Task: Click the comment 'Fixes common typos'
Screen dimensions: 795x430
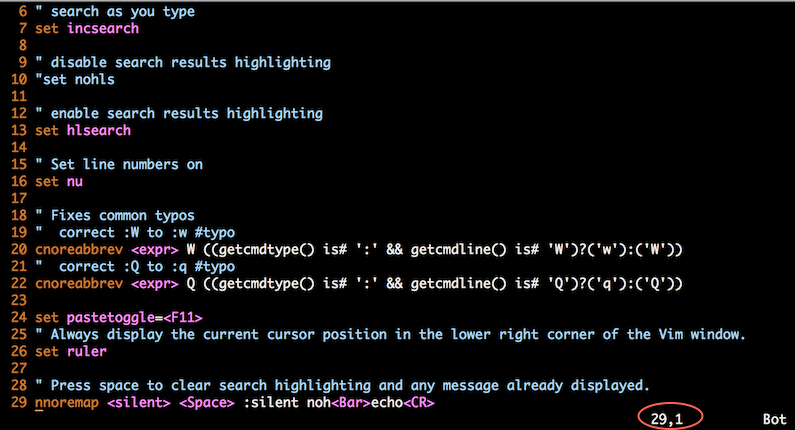Action: [122, 216]
